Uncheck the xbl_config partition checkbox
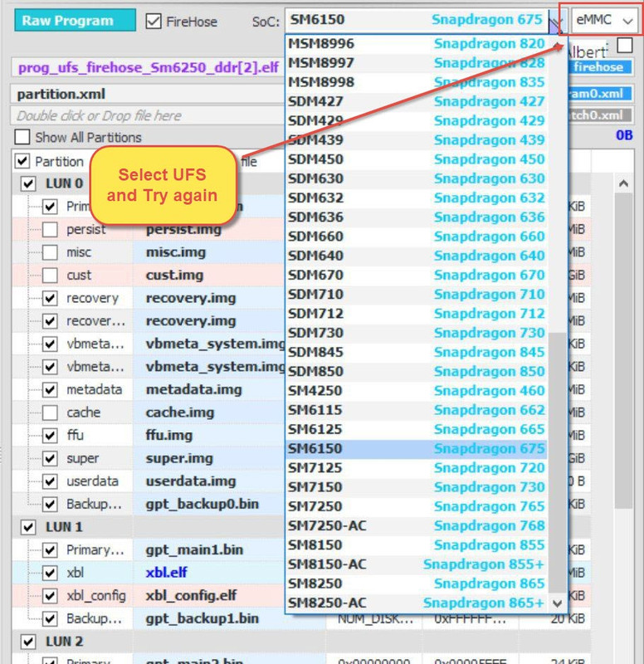The width and height of the screenshot is (644, 664). [50, 595]
